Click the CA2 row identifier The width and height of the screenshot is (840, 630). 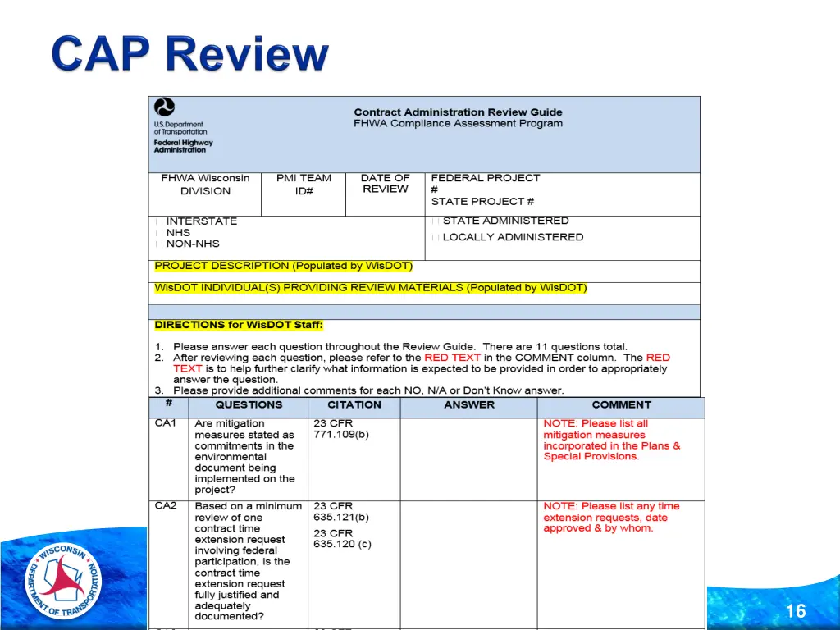pos(166,505)
